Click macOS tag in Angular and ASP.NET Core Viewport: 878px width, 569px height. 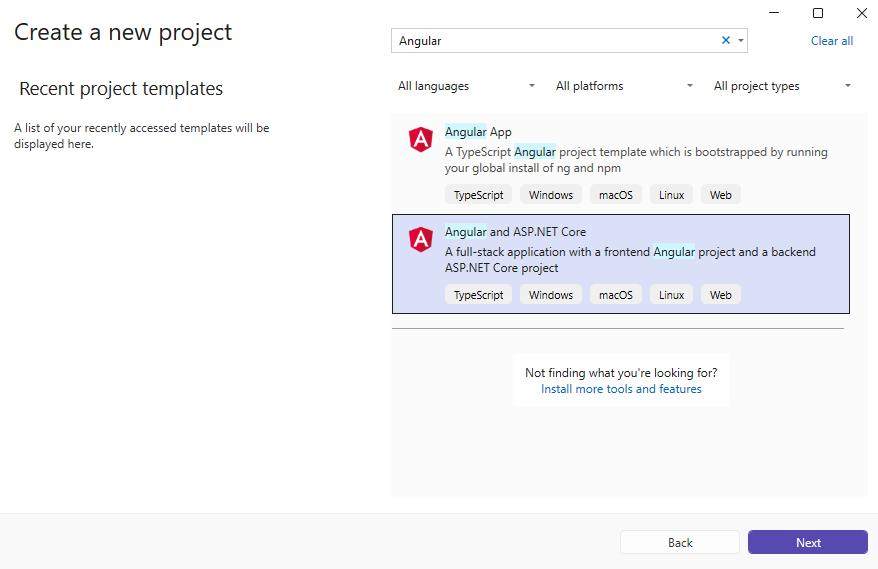click(x=616, y=295)
